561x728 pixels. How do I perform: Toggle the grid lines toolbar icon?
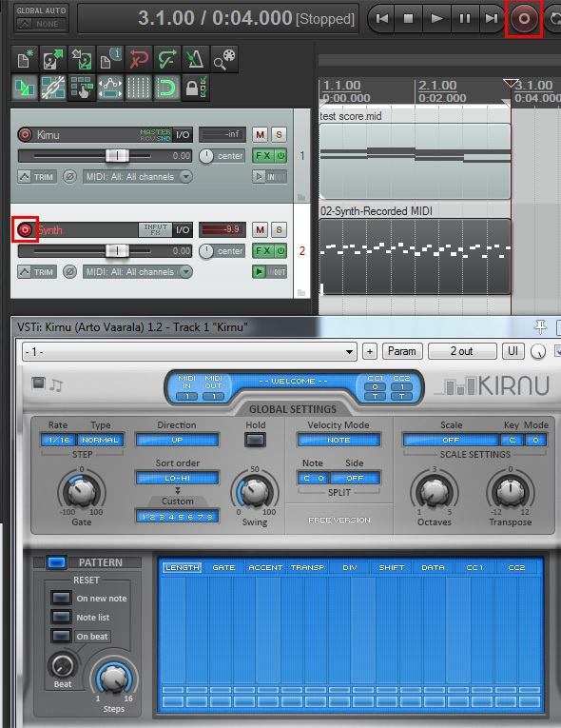click(x=138, y=88)
